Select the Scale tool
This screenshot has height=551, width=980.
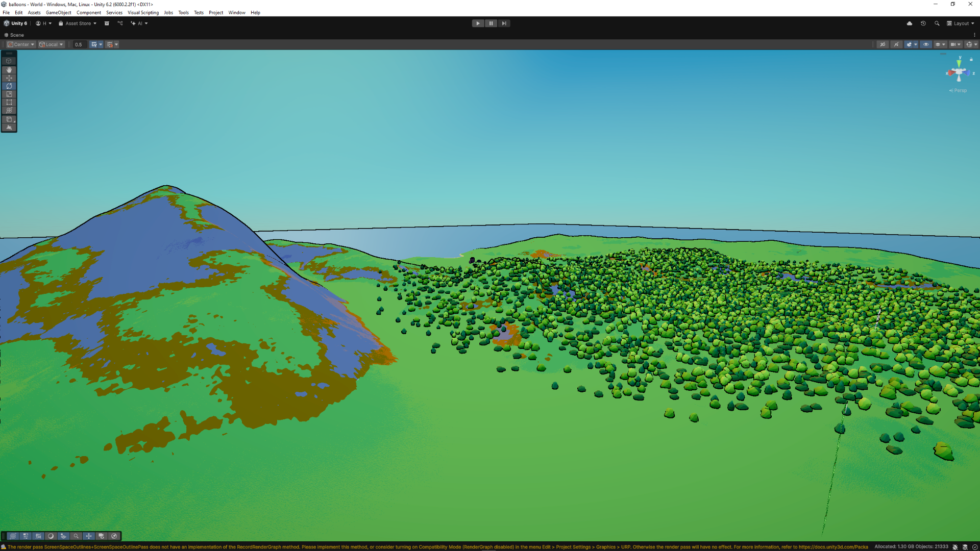[x=9, y=94]
